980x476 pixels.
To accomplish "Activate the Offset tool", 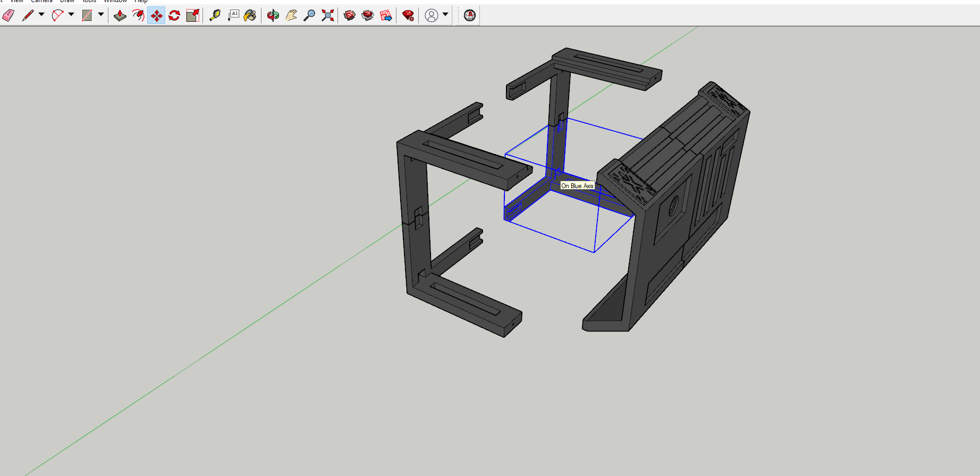I will pyautogui.click(x=138, y=15).
